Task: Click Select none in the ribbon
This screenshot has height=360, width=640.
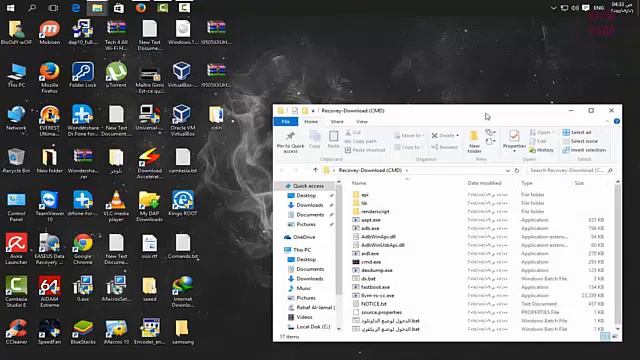Action: tap(580, 141)
